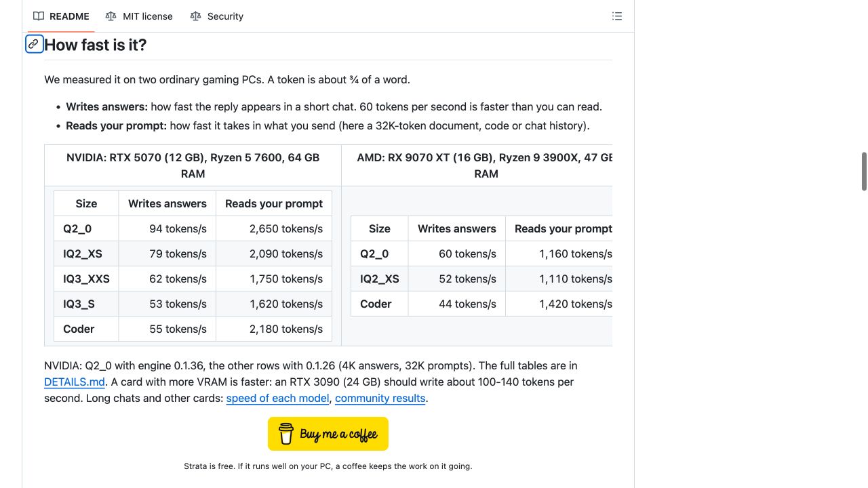Click the Buy me a coffee button

click(328, 434)
